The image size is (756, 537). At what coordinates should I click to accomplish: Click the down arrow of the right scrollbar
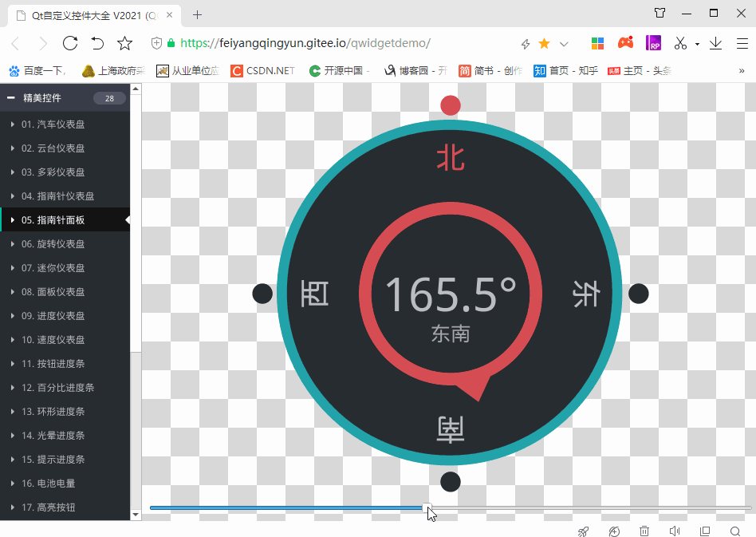click(x=136, y=515)
